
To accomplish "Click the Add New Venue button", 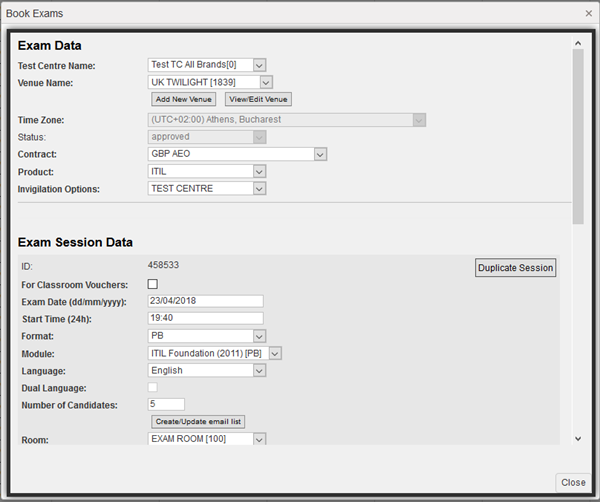I will click(184, 99).
